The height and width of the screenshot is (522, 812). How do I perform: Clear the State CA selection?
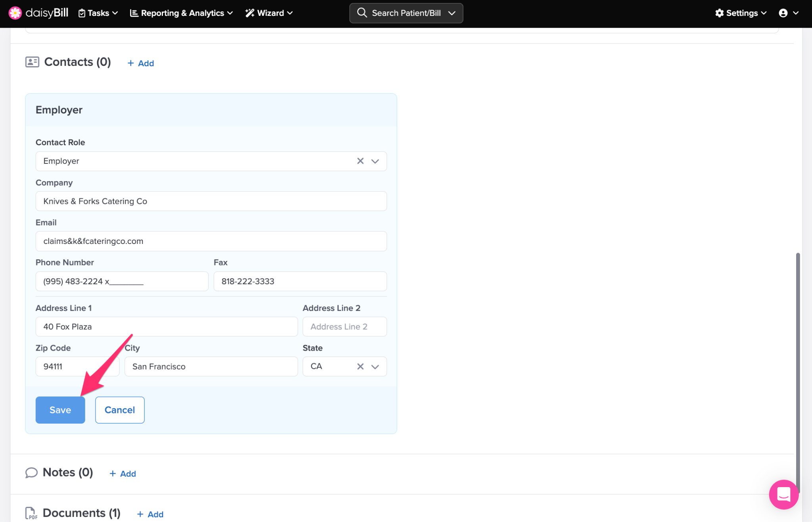coord(360,367)
